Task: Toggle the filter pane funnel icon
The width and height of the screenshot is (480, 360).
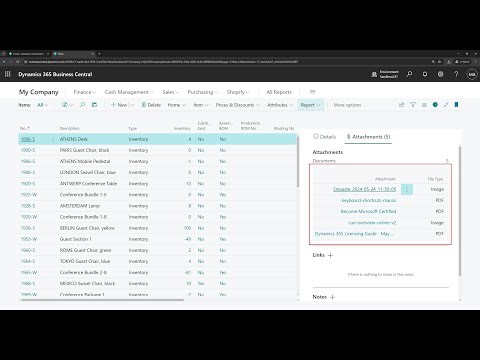Action: click(x=413, y=105)
